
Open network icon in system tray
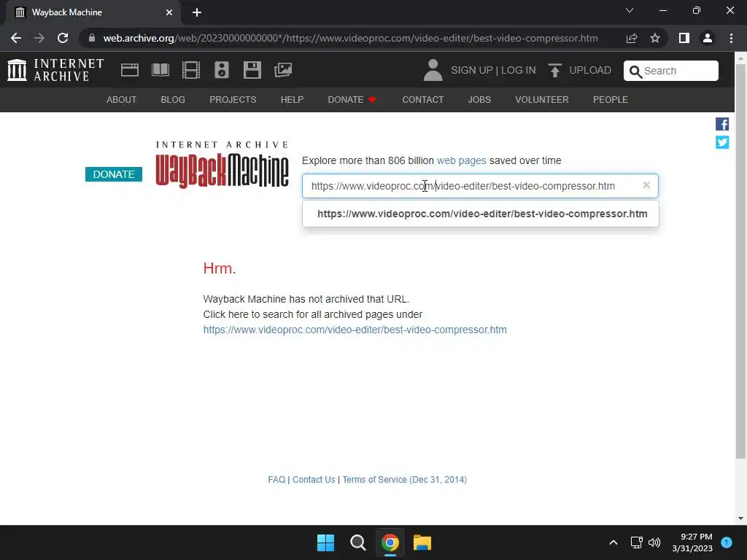coord(636,542)
